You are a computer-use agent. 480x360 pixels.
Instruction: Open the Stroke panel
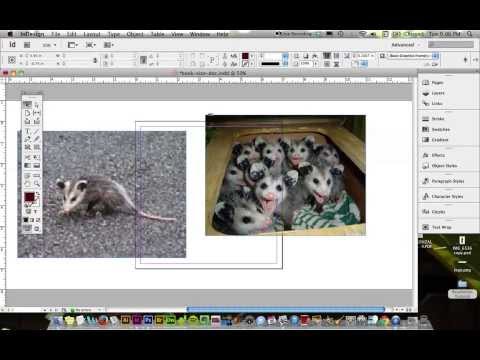pyautogui.click(x=433, y=119)
